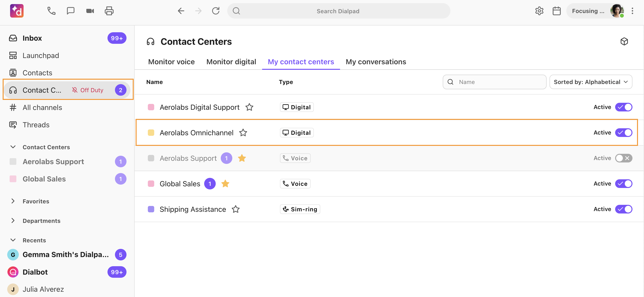
Task: Open Aerolabs Omnichannel contact center
Action: click(x=196, y=133)
